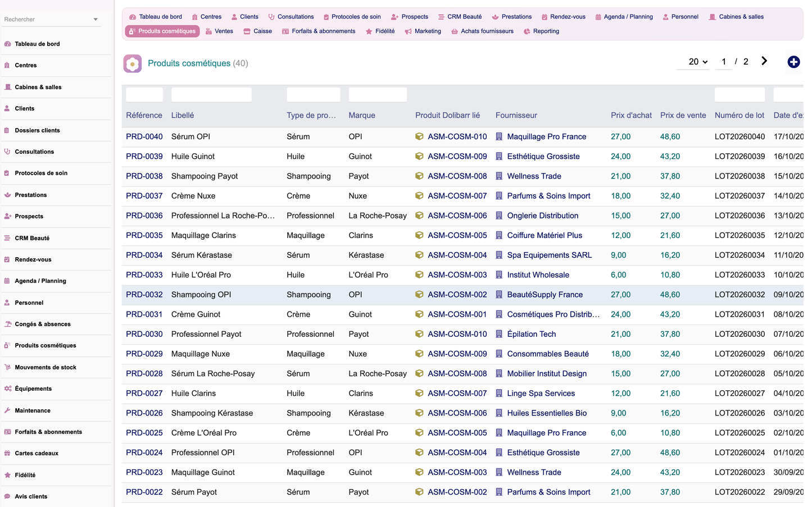Click the product box icon beside ASM-COSM-010 in row PRD-0040

pos(419,136)
